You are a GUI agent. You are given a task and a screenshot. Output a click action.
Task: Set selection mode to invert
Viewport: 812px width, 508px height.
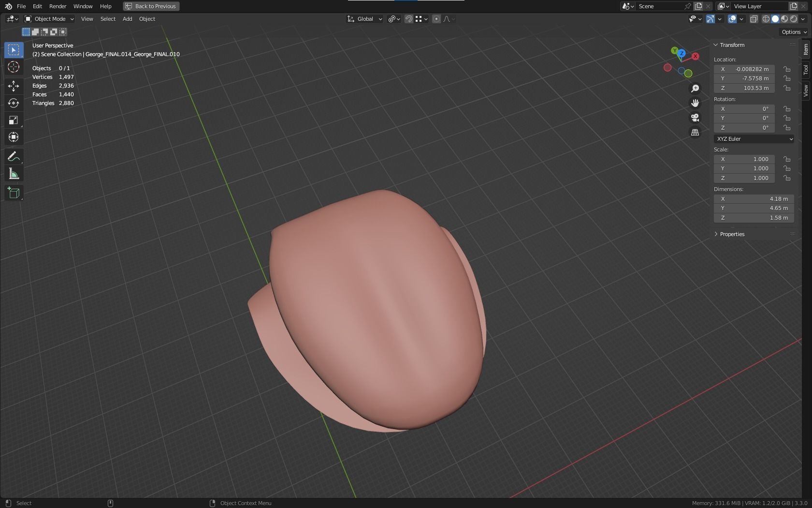click(54, 32)
